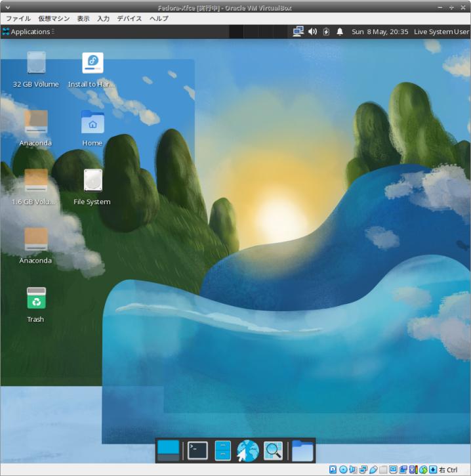Open the 入力 menu
Viewport: 471px width, 476px height.
(x=103, y=18)
